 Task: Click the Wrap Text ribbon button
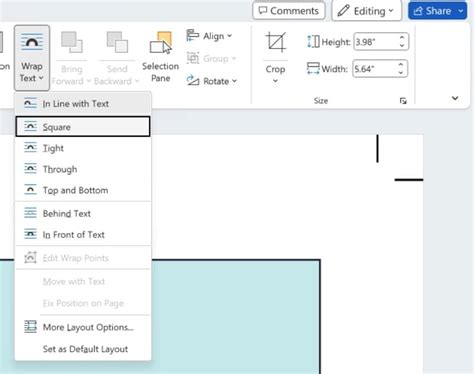(x=32, y=58)
